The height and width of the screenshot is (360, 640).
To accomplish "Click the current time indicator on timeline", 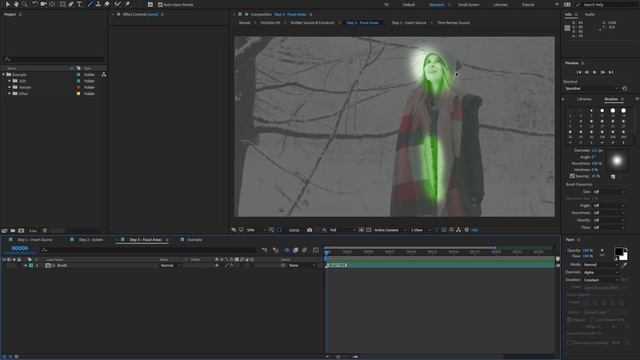I will point(326,252).
